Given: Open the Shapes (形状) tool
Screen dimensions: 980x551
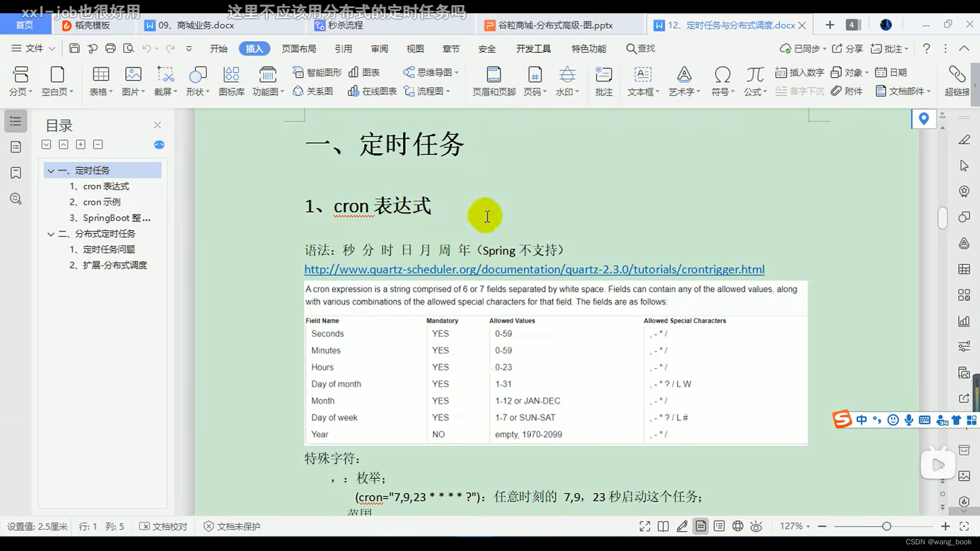Looking at the screenshot, I should click(x=198, y=81).
